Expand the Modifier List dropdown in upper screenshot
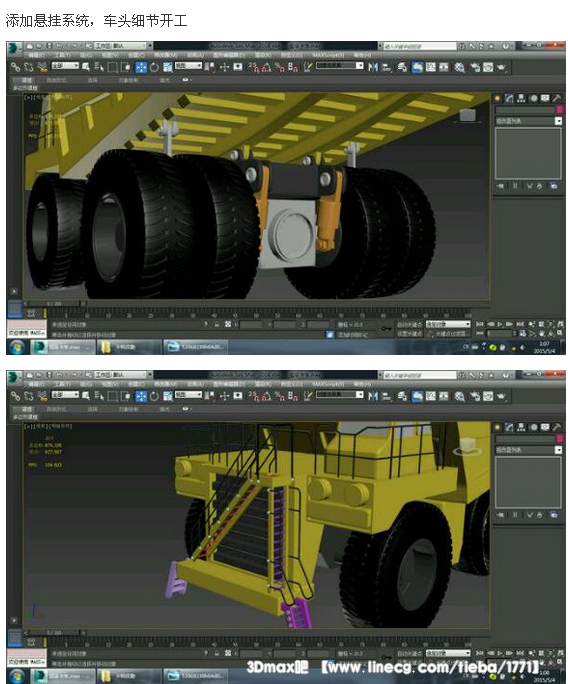 point(528,121)
